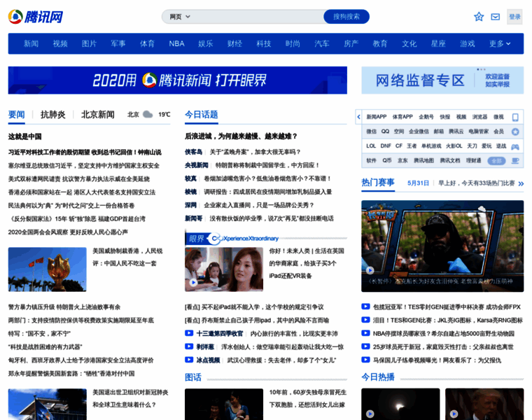Viewport: 532px width, 420px height.
Task: Click the gamepad icon in games row
Action: 515,146
